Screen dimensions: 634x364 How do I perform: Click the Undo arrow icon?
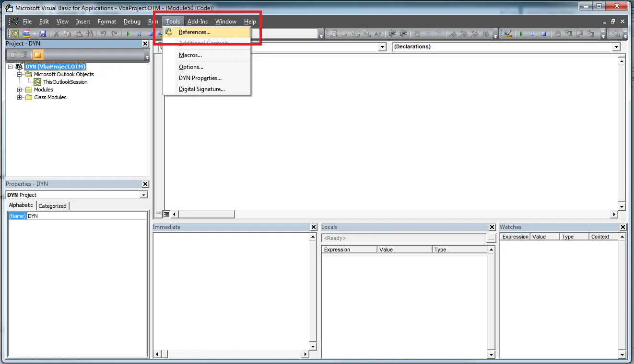(x=103, y=34)
